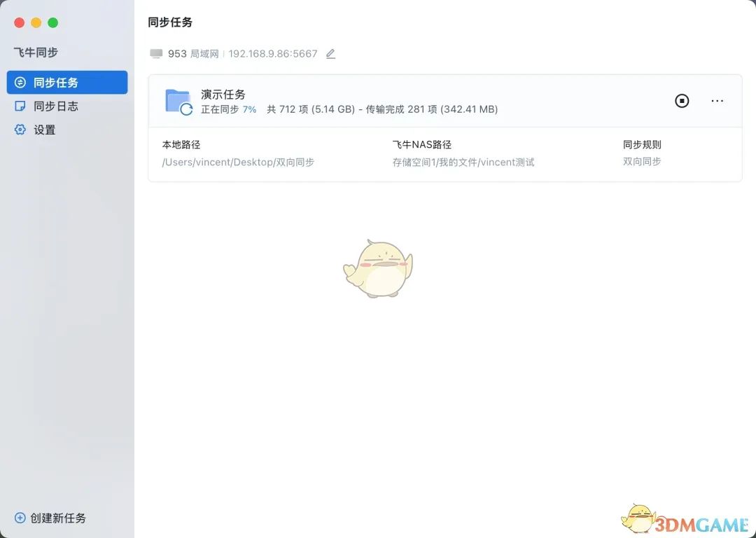Open 设置 using the gear icon
Image resolution: width=756 pixels, height=538 pixels.
pos(20,130)
